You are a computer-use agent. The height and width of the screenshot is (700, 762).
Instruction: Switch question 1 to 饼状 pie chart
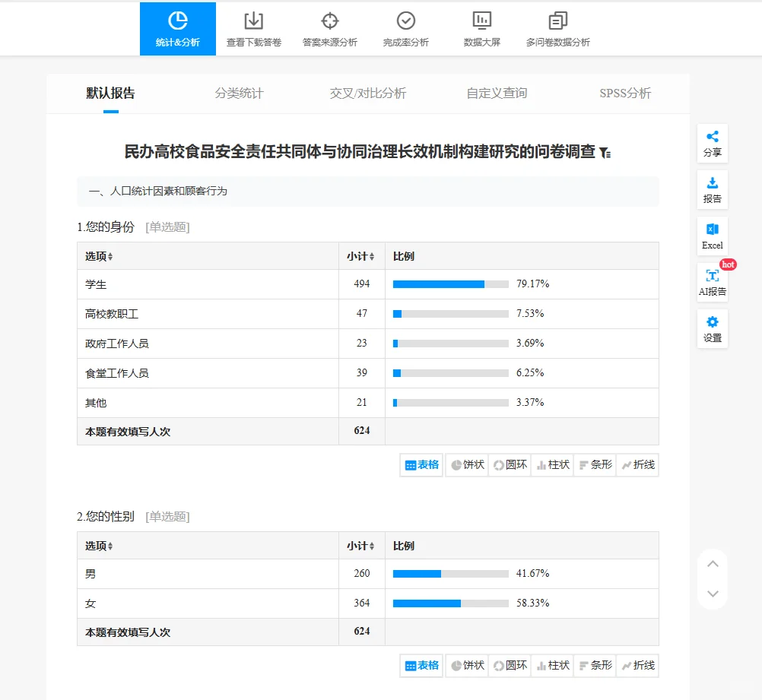click(466, 464)
